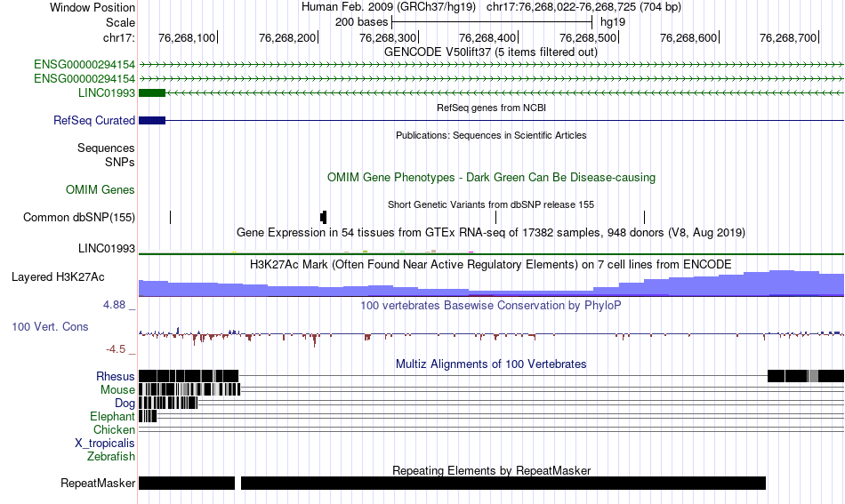Screen dimensions: 845x504
Task: Select the Chicken alignment row label
Action: pos(114,429)
